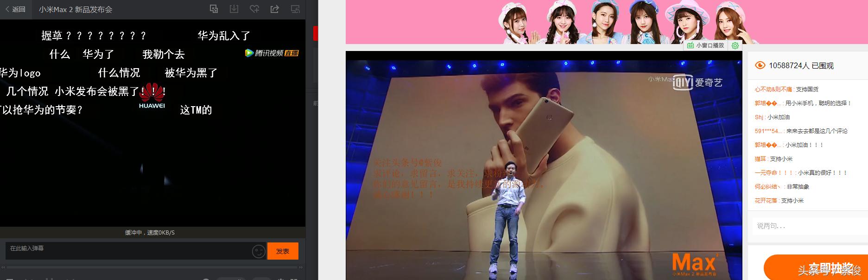Click the share arrow icon in Tencent toolbar

[275, 9]
